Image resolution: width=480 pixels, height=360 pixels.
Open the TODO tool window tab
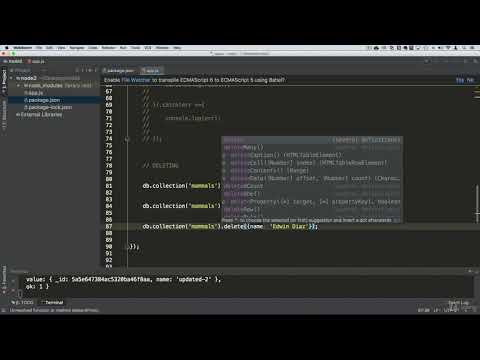pos(22,302)
